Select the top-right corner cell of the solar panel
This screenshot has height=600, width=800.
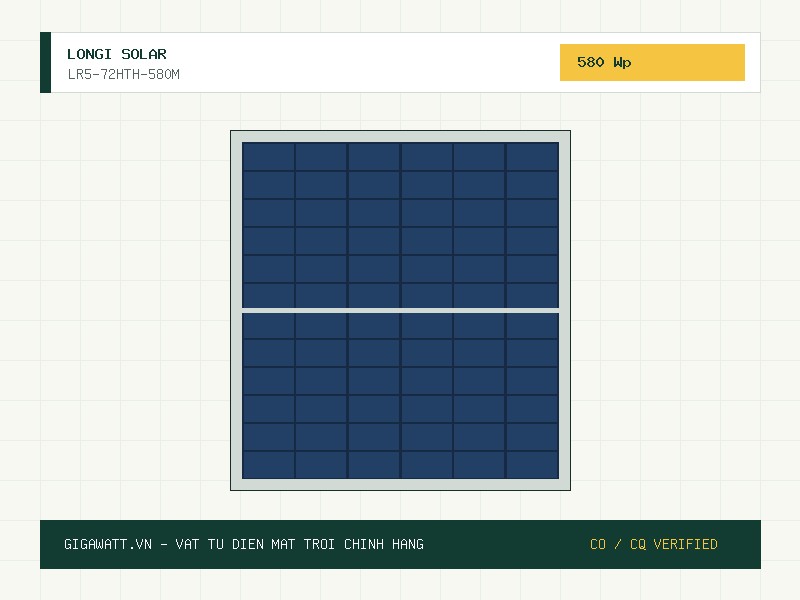532,157
